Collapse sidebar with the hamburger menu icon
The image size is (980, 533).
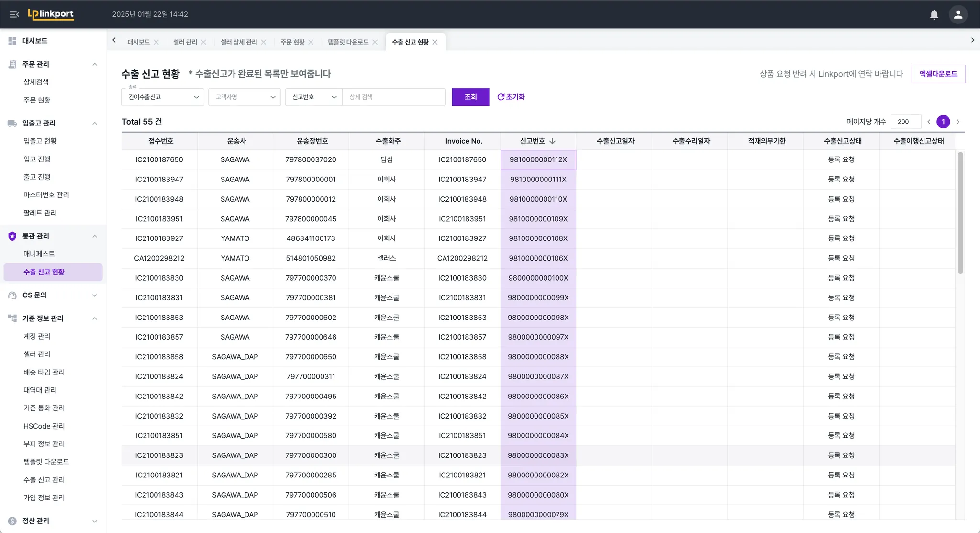[14, 14]
